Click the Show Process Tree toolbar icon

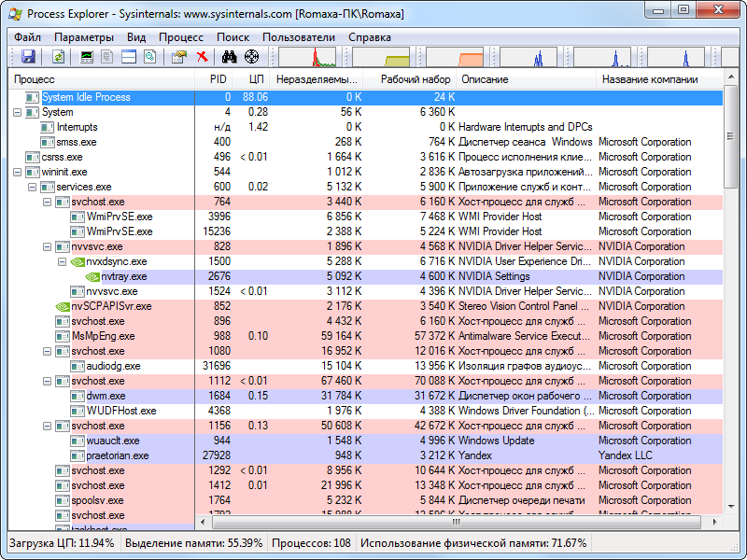pyautogui.click(x=107, y=57)
